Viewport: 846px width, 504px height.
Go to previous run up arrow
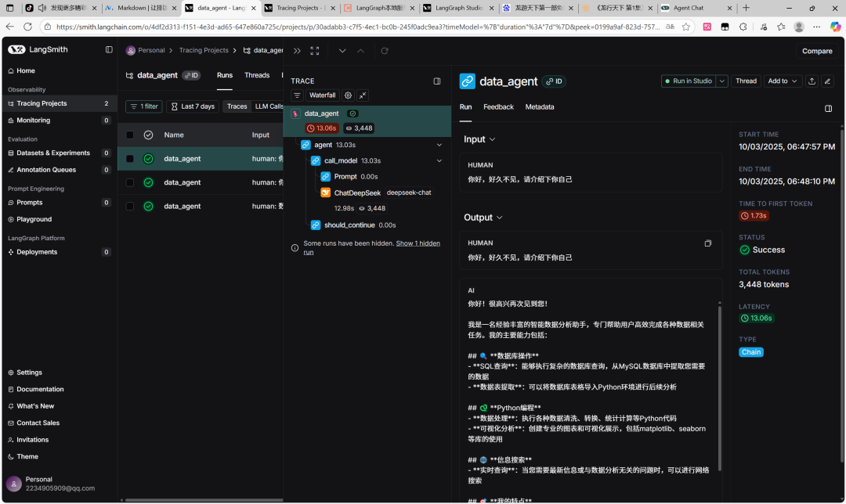(360, 51)
